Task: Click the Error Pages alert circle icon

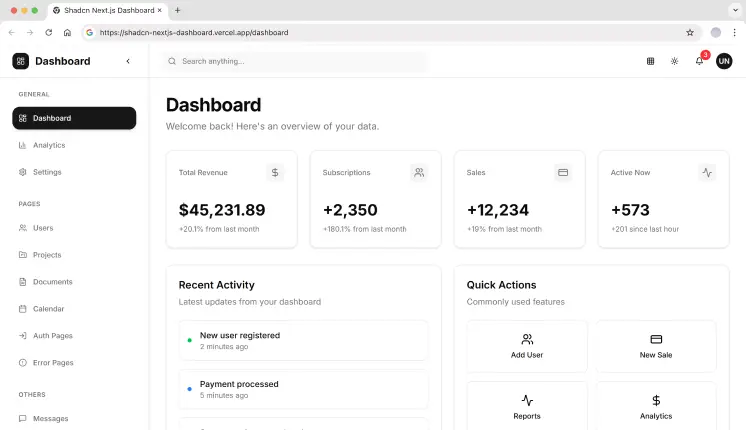Action: [x=22, y=362]
